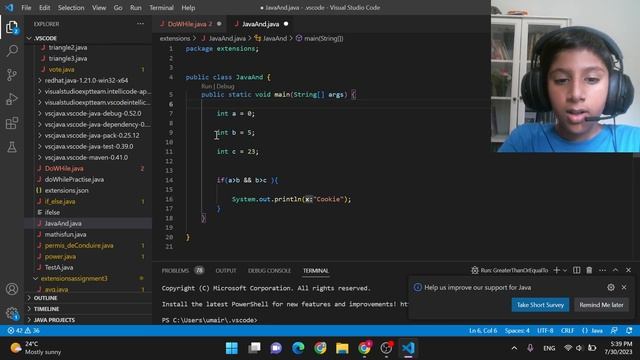Open vote.java in explorer

(x=62, y=69)
